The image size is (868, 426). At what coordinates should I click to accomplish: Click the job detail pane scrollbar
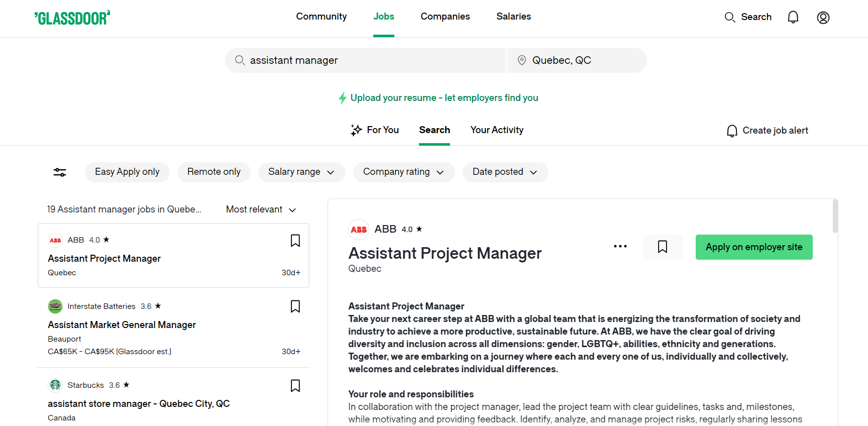[835, 216]
